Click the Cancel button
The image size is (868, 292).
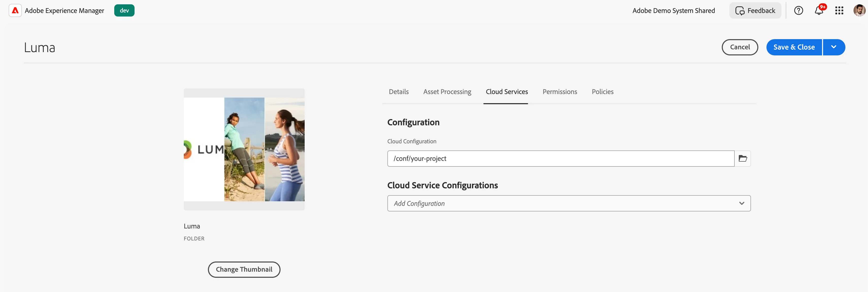[x=740, y=47]
